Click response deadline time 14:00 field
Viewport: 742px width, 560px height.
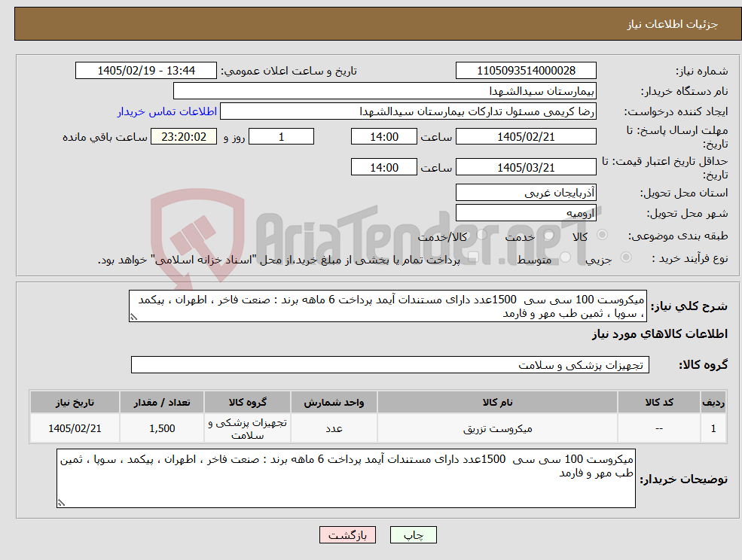coord(383,137)
